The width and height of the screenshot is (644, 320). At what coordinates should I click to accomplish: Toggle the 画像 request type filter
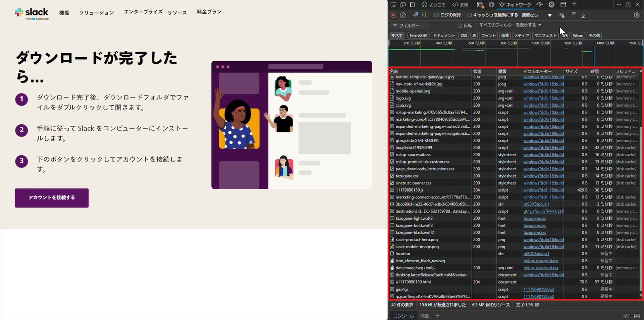click(x=505, y=36)
